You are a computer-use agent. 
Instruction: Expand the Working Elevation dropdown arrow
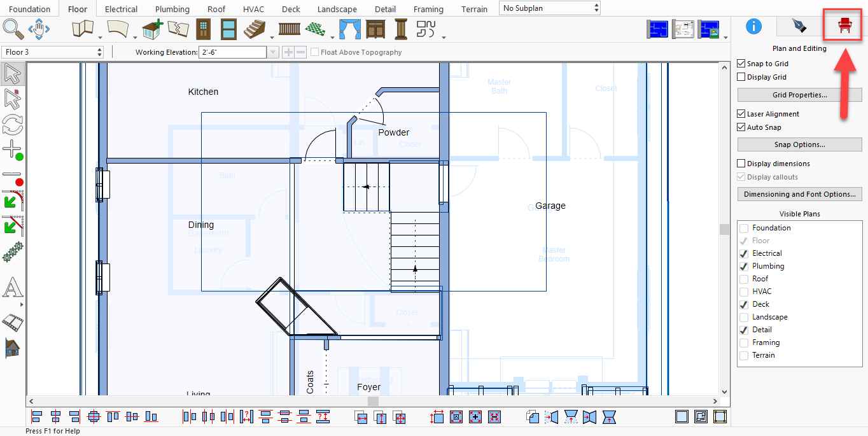tap(273, 52)
